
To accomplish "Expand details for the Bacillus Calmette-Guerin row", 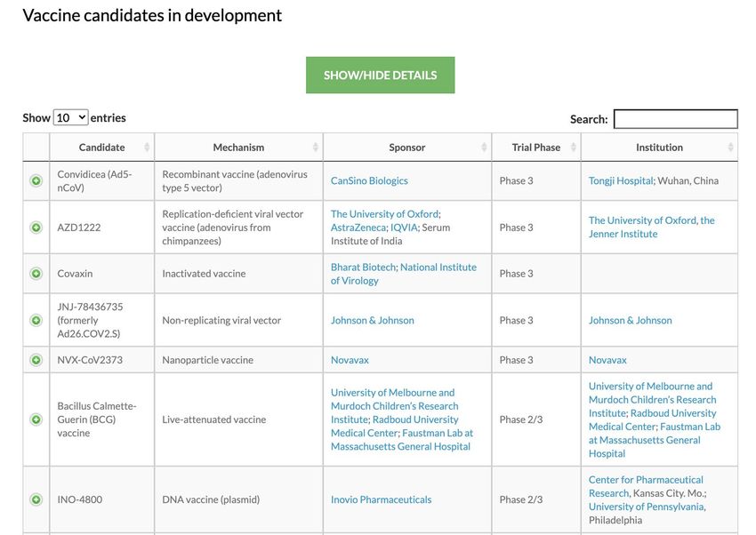I will (x=36, y=419).
